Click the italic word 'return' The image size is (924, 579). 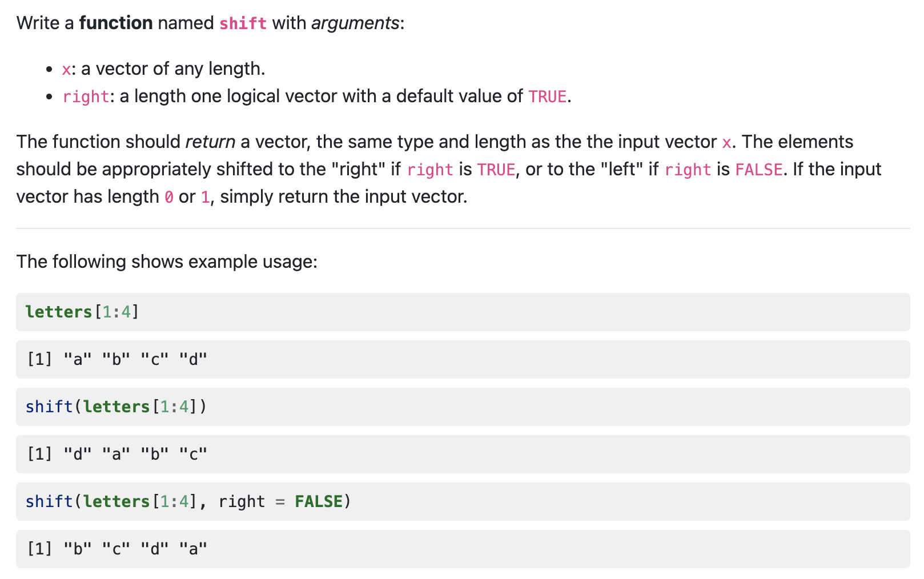click(210, 142)
